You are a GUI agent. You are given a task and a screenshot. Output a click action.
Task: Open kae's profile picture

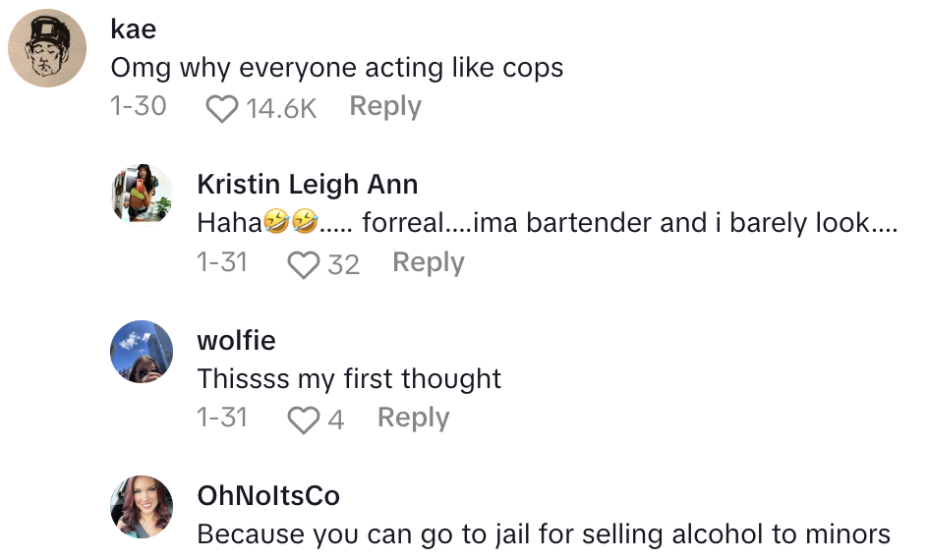(x=47, y=49)
